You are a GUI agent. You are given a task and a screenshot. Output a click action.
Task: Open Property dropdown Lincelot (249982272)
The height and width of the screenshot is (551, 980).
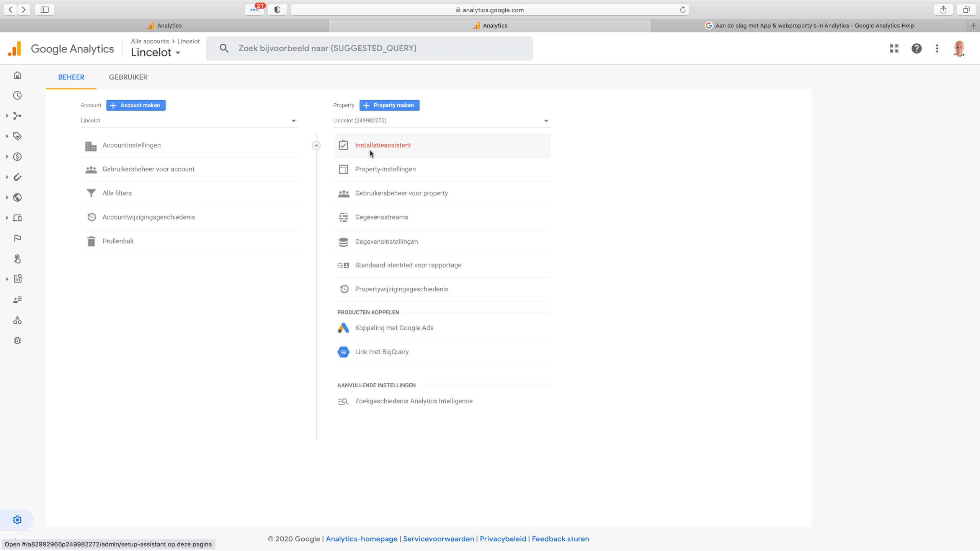coord(442,121)
